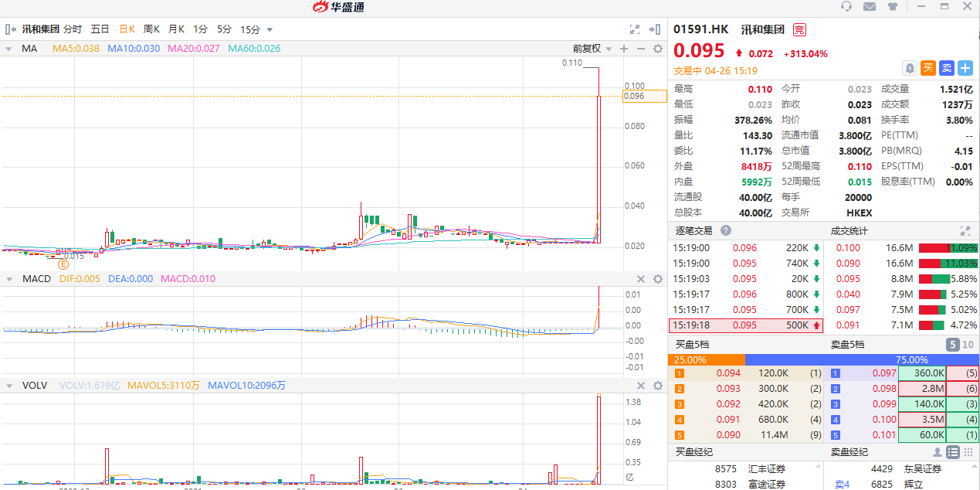The image size is (980, 490).
Task: Click the E event marker on chart
Action: pos(64,264)
